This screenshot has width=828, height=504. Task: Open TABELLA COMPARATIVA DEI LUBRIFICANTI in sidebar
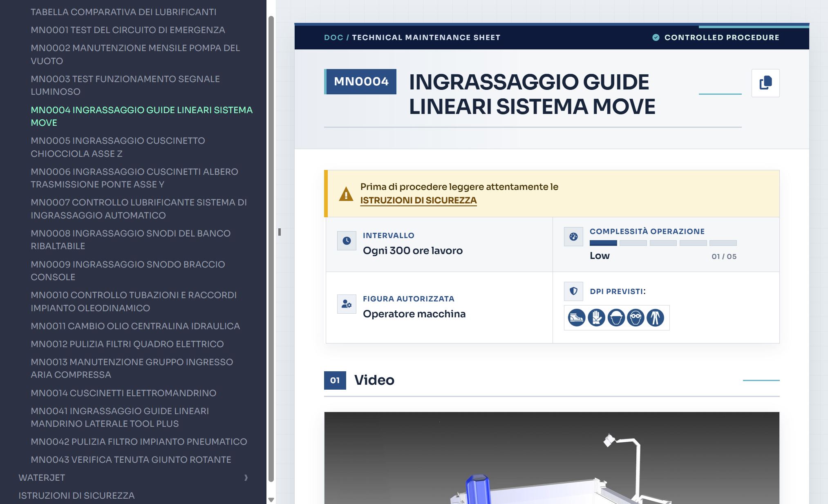click(123, 12)
